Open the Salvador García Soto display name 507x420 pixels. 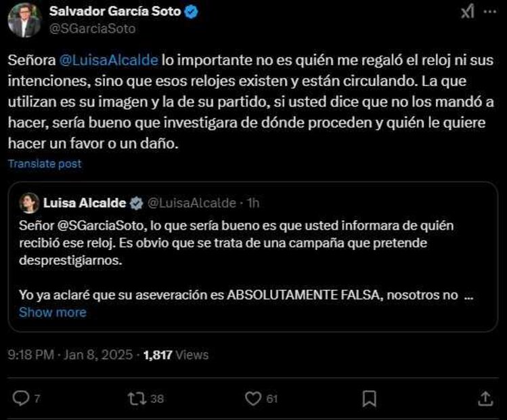pos(115,12)
